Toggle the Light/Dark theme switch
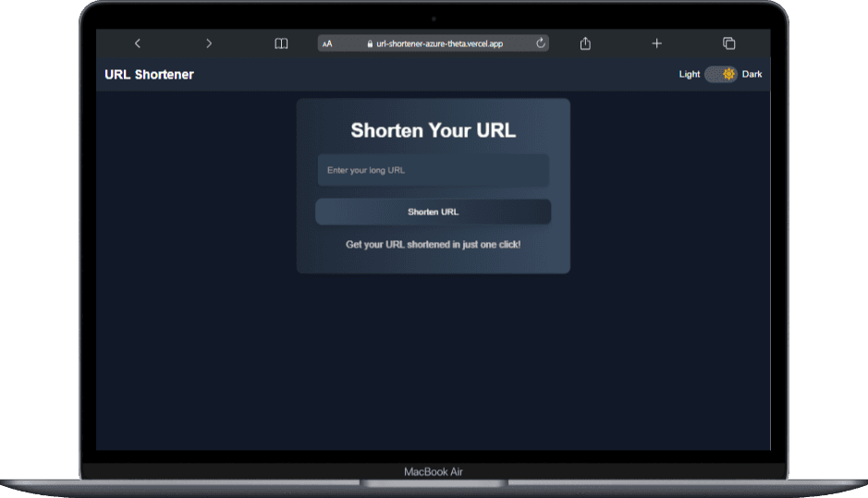The width and height of the screenshot is (868, 498). pyautogui.click(x=720, y=74)
